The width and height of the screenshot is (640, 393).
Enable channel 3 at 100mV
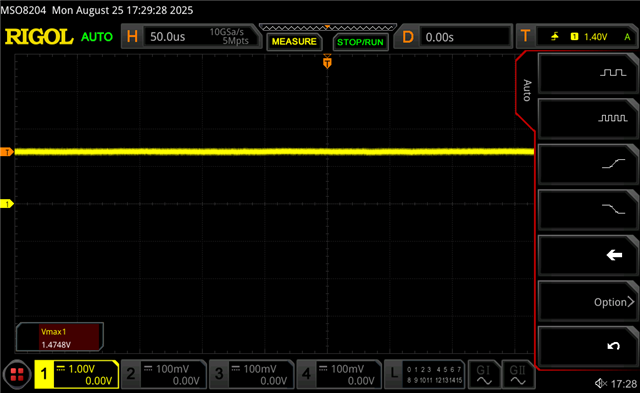pyautogui.click(x=252, y=374)
